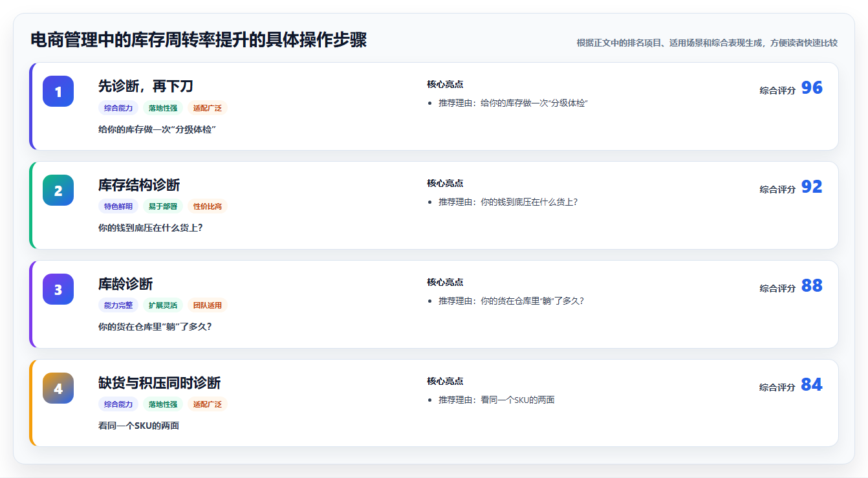Image resolution: width=868 pixels, height=478 pixels.
Task: Click the 性价比高 tag
Action: coord(208,206)
